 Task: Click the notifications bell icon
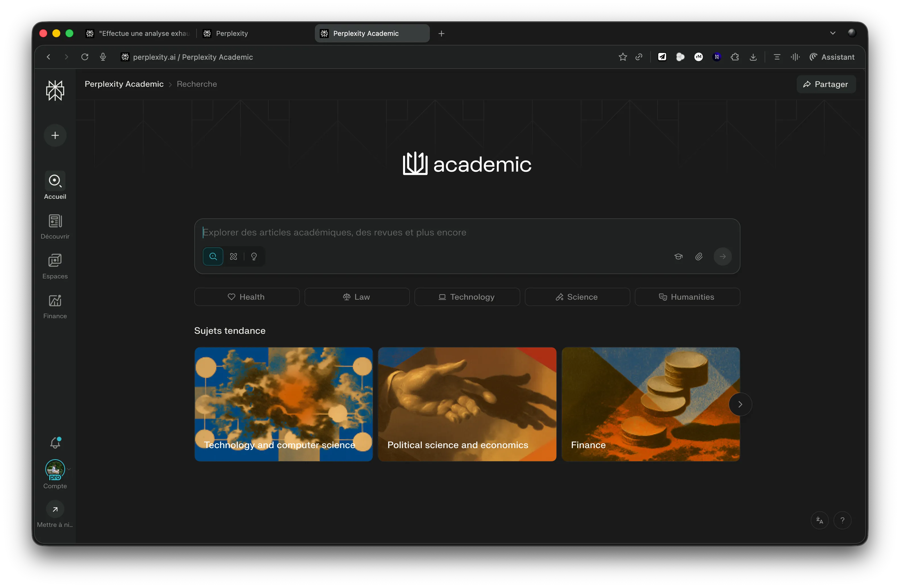click(55, 442)
